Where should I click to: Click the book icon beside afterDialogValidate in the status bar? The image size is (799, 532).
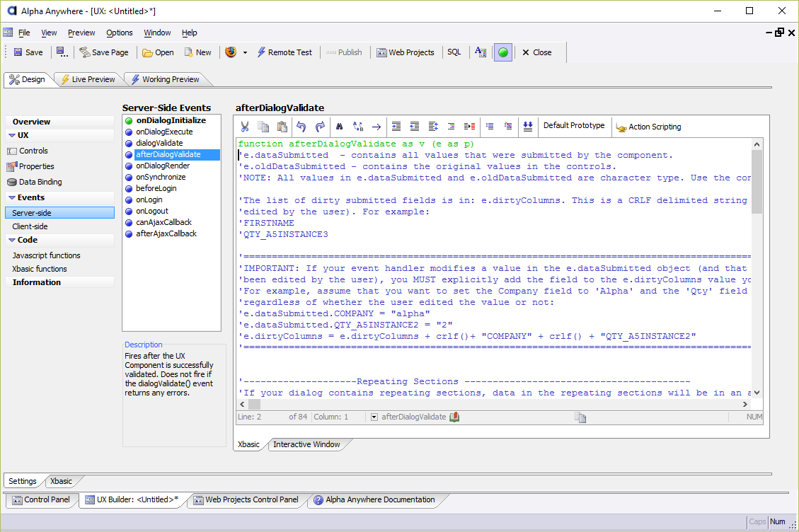pyautogui.click(x=454, y=417)
